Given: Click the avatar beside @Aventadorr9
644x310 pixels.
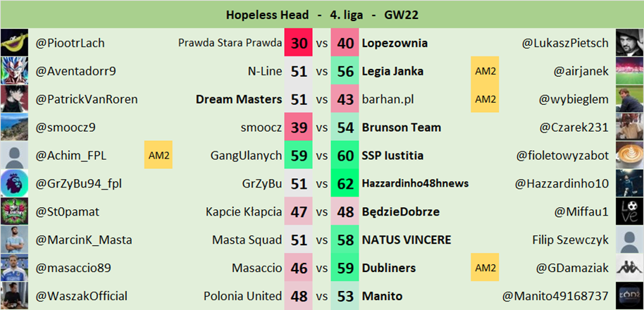Looking at the screenshot, I should tap(14, 71).
